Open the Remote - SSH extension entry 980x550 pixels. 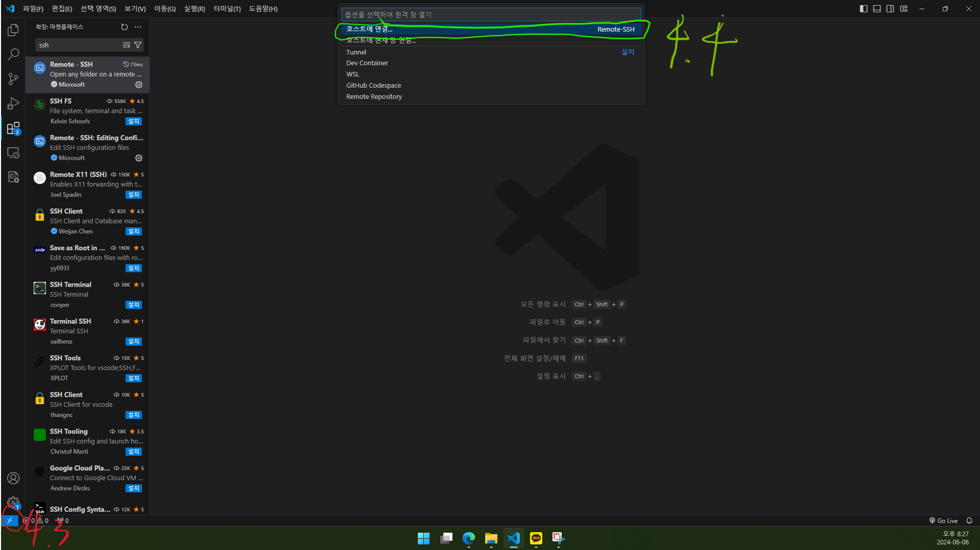88,74
